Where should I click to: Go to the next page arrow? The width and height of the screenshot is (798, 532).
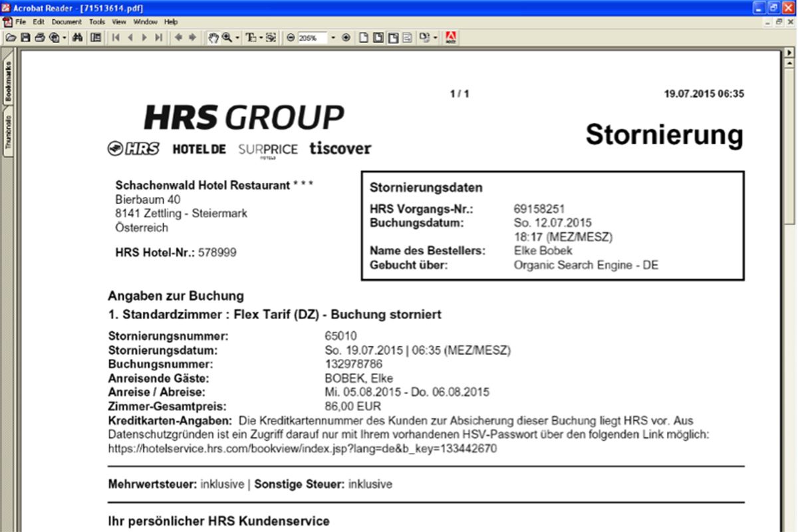pos(144,38)
